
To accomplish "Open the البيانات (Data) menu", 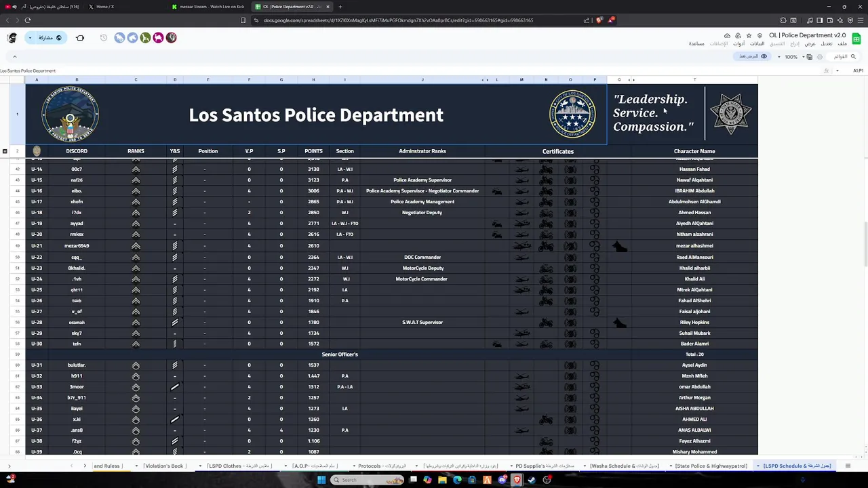I will click(x=757, y=44).
